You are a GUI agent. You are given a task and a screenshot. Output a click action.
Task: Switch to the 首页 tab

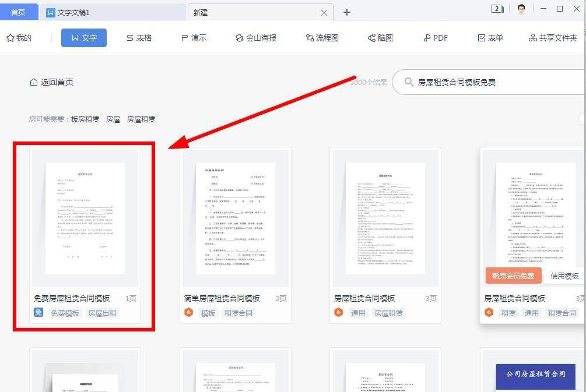(19, 12)
